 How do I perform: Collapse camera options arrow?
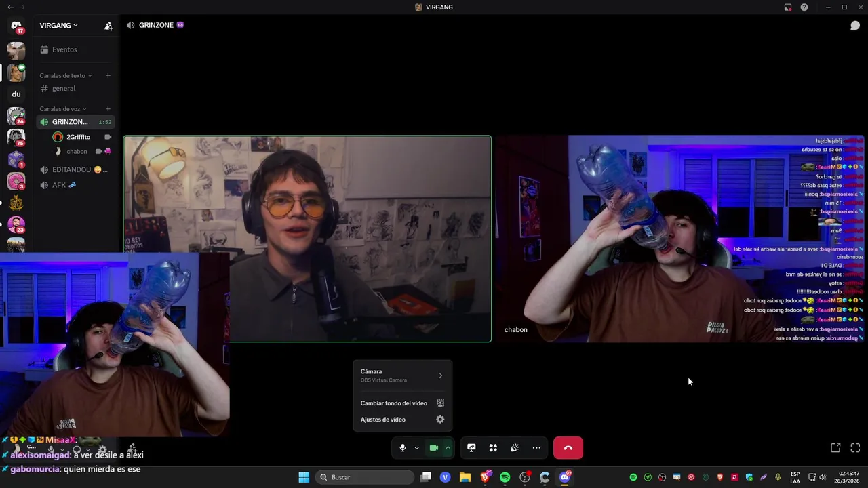click(448, 447)
